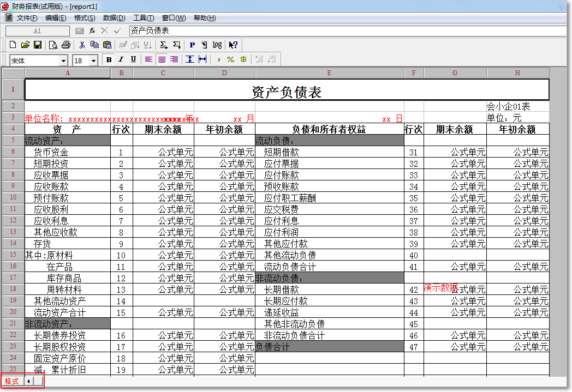Click the Paste icon on the toolbar

[x=106, y=45]
